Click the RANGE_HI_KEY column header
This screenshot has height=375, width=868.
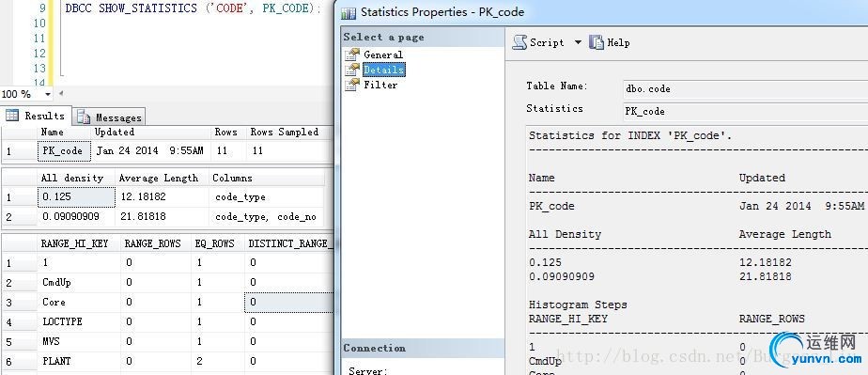[x=75, y=243]
